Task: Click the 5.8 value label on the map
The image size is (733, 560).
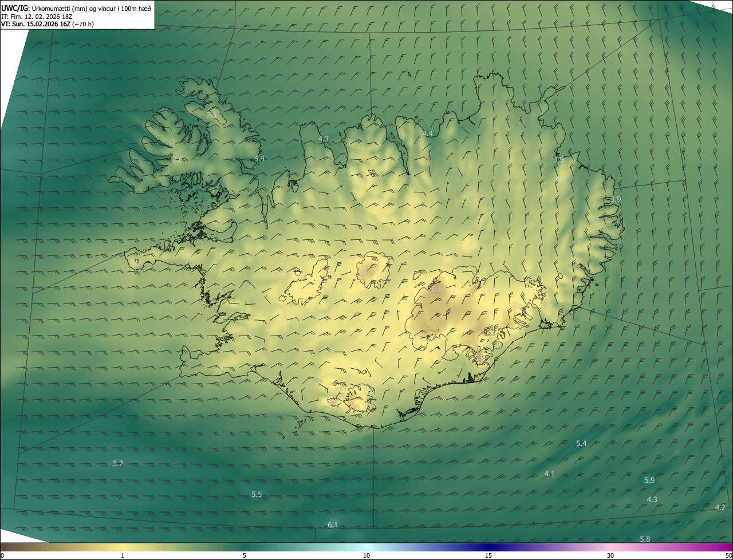Action: pyautogui.click(x=645, y=539)
